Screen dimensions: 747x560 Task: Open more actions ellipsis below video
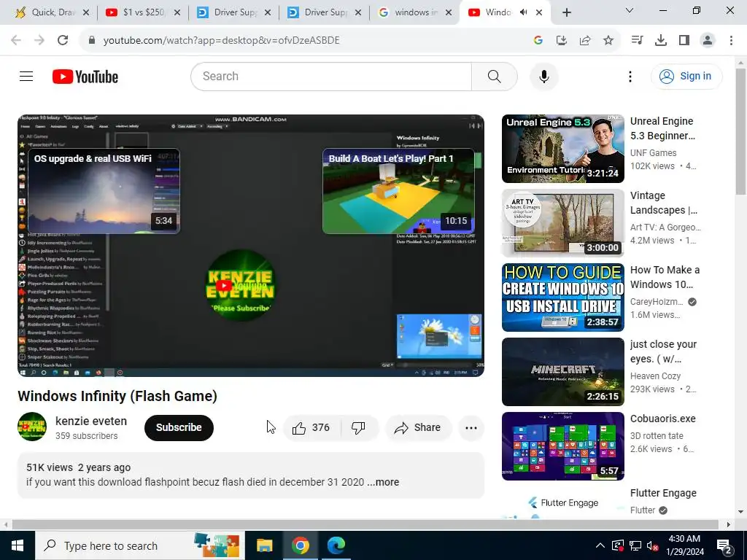pos(471,427)
